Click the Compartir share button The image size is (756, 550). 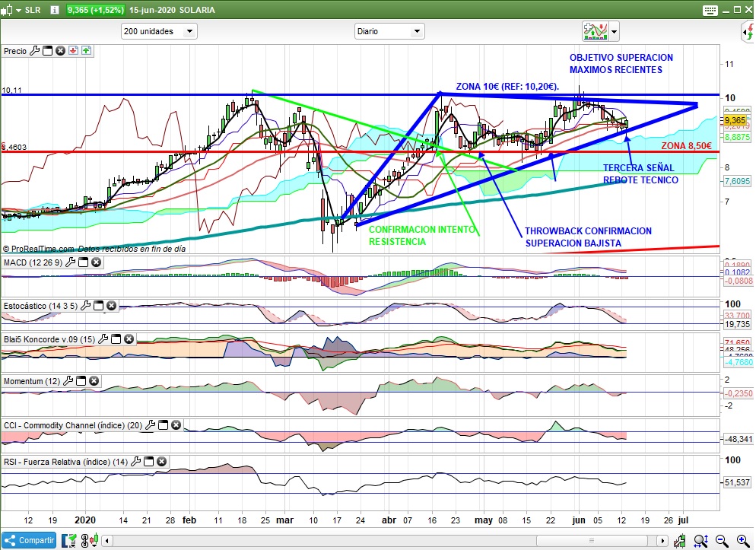[x=30, y=540]
